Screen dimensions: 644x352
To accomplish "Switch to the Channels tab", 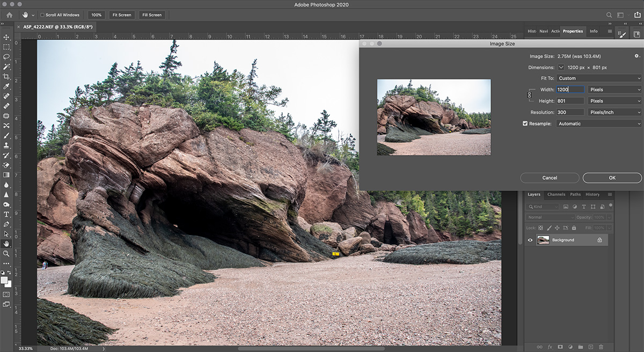I will (x=556, y=194).
